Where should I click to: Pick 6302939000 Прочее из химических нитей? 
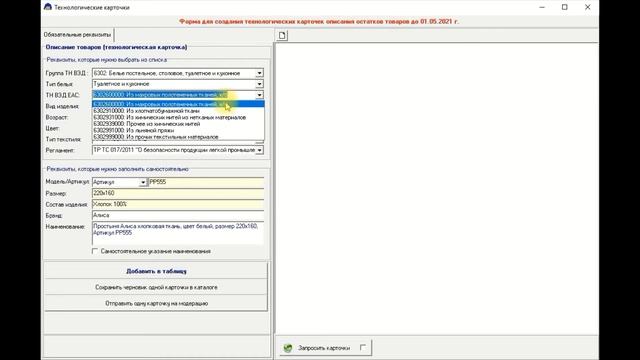click(178, 124)
